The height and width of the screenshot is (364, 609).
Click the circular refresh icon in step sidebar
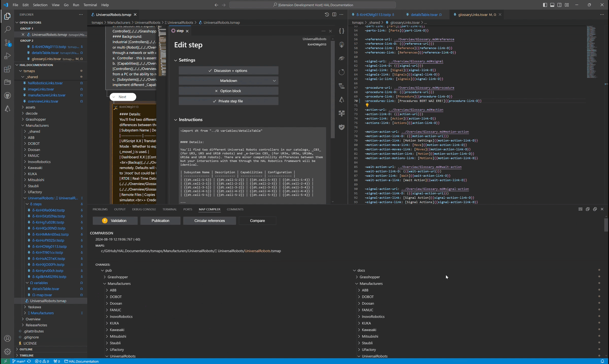coord(341,72)
